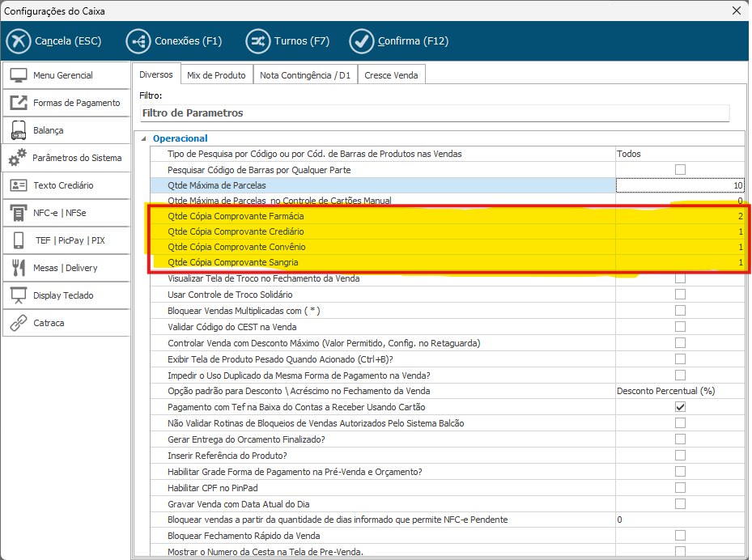The height and width of the screenshot is (560, 752).
Task: Open the 'Desconto Percentual (%)' dropdown
Action: [x=678, y=391]
